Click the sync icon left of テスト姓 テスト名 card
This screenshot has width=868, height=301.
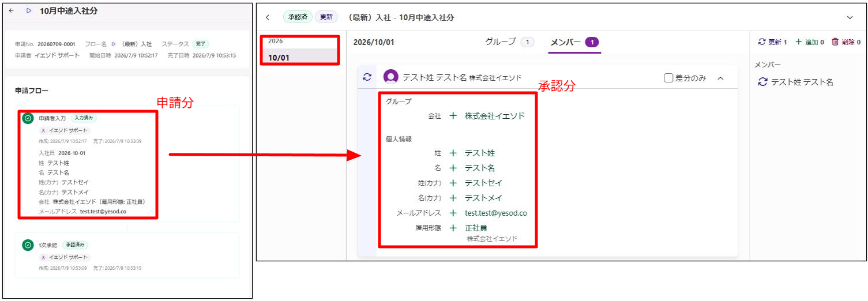[367, 77]
